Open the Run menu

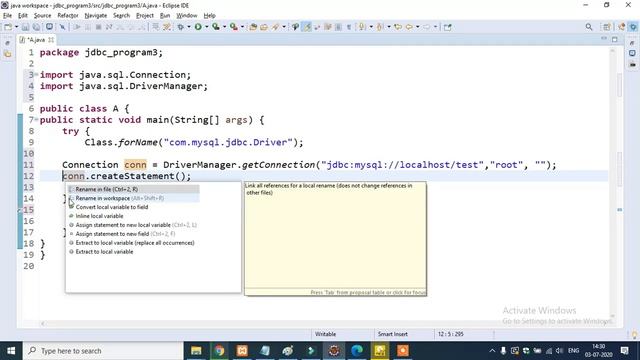point(165,16)
